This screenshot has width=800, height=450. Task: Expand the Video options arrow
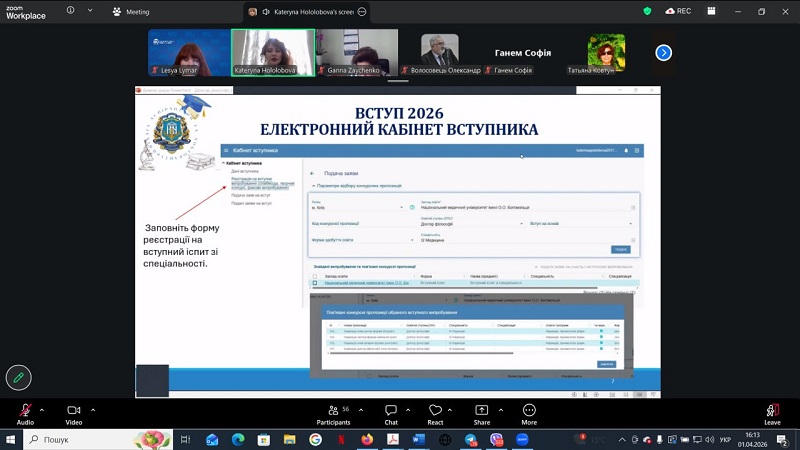pos(93,409)
